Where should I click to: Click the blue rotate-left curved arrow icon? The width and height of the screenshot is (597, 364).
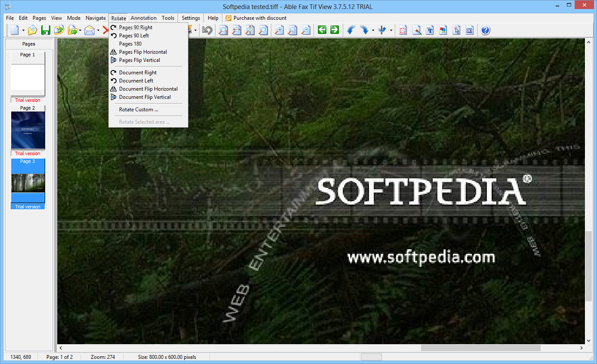(x=351, y=30)
